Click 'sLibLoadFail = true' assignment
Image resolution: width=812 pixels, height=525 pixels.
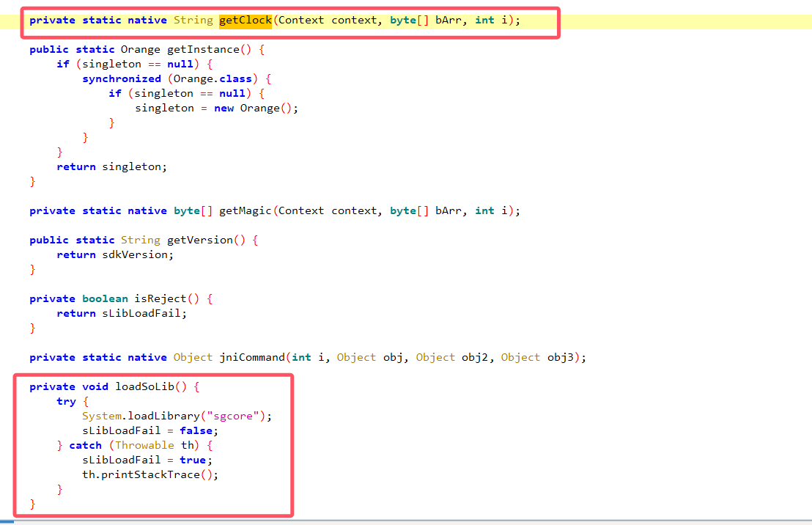pos(147,460)
